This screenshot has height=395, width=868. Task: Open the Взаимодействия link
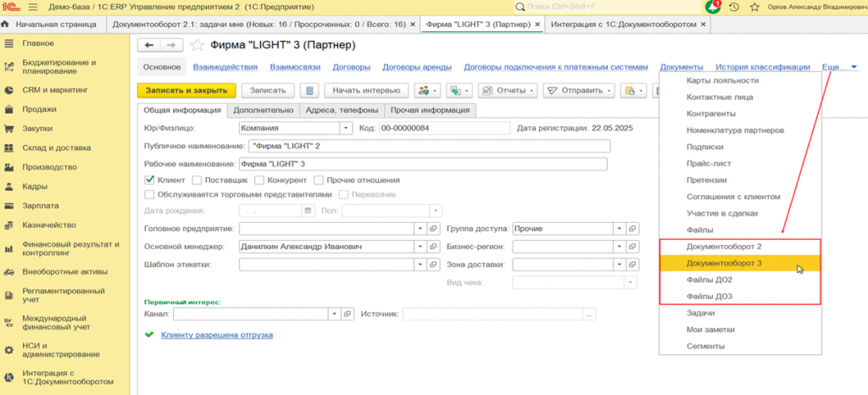click(x=225, y=67)
